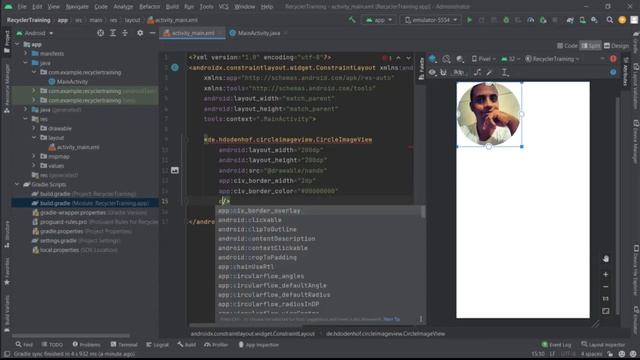Click the Clear Constraints icon
This screenshot has height=360, width=640.
point(477,72)
